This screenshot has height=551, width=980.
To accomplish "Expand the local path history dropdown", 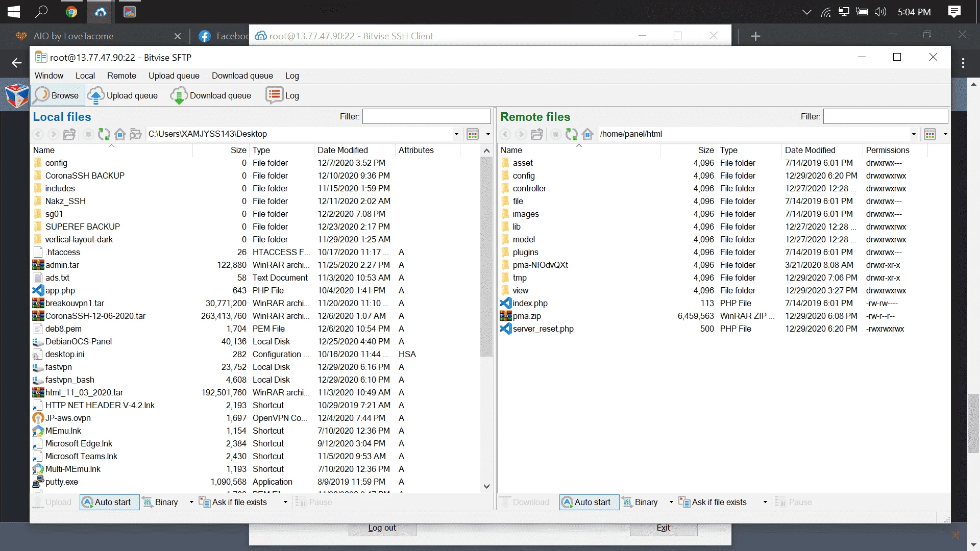I will tap(456, 134).
